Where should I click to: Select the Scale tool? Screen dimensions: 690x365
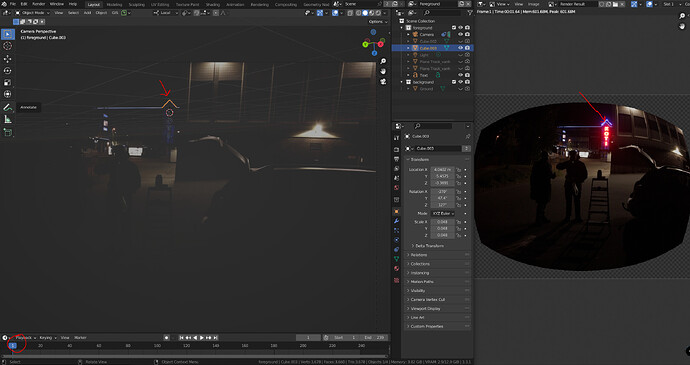pyautogui.click(x=7, y=82)
